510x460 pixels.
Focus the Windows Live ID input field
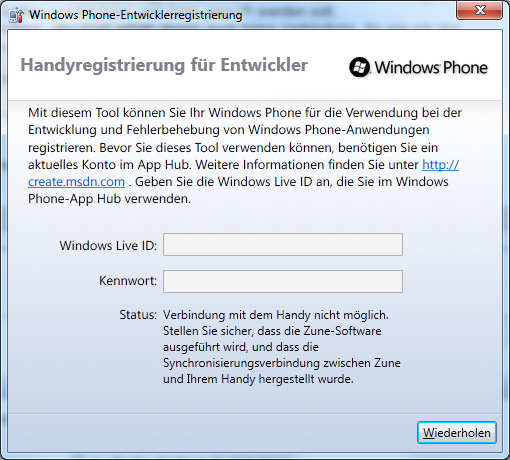(x=283, y=245)
